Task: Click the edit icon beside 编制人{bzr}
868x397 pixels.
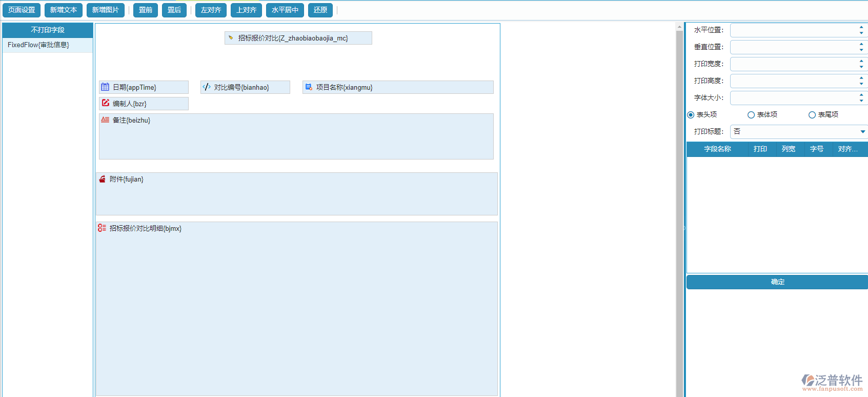Action: coord(105,103)
